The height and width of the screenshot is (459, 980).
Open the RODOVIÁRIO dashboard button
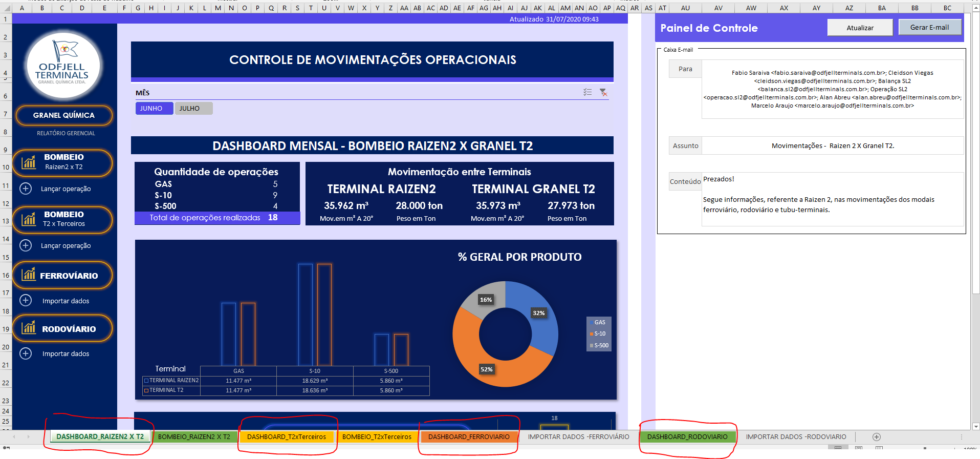click(62, 328)
